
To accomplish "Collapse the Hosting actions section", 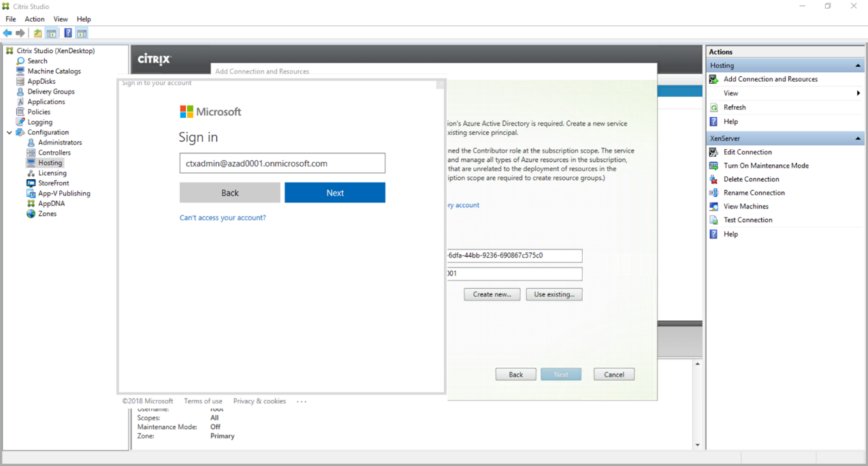I will coord(857,66).
